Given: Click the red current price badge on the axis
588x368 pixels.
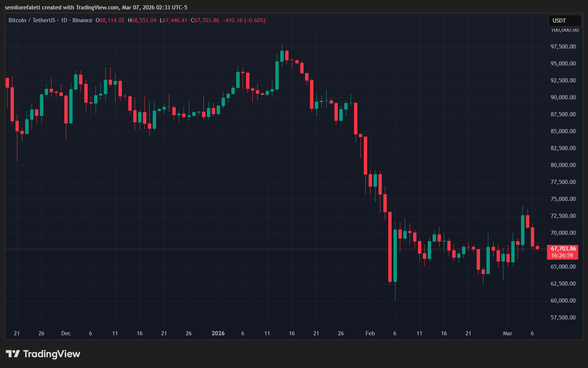Looking at the screenshot, I should pyautogui.click(x=562, y=249).
